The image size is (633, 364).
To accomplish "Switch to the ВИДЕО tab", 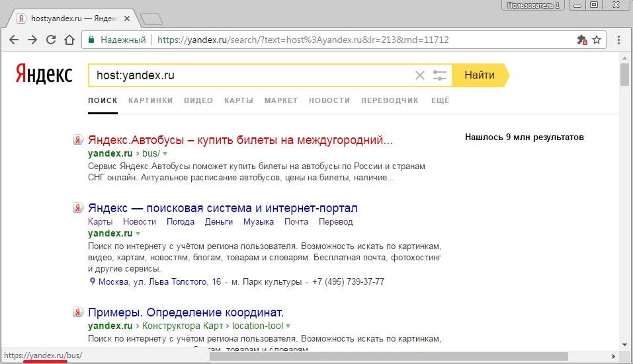I will pyautogui.click(x=198, y=100).
